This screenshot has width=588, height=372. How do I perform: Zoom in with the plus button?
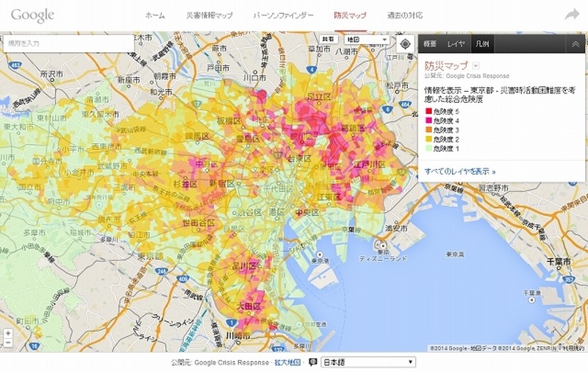[x=8, y=333]
